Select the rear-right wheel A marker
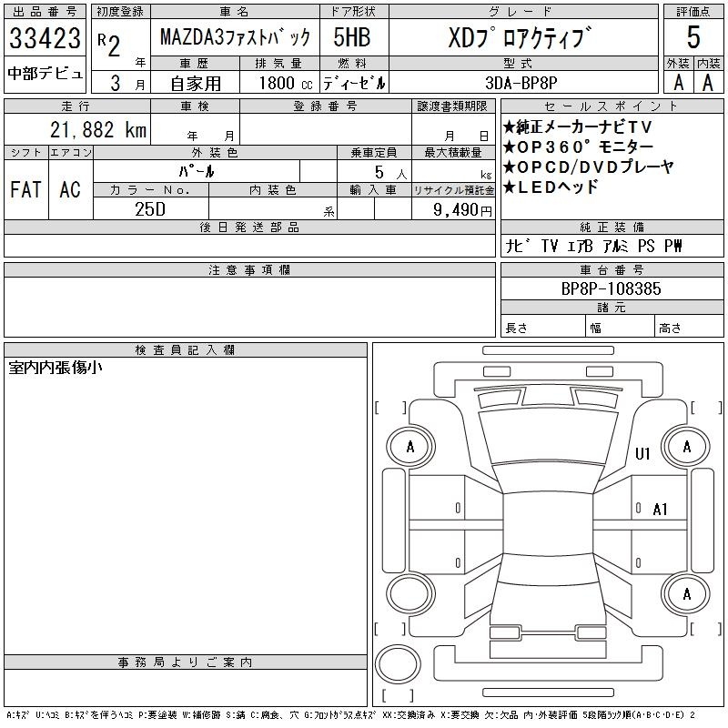This screenshot has height=728, width=728. click(686, 594)
